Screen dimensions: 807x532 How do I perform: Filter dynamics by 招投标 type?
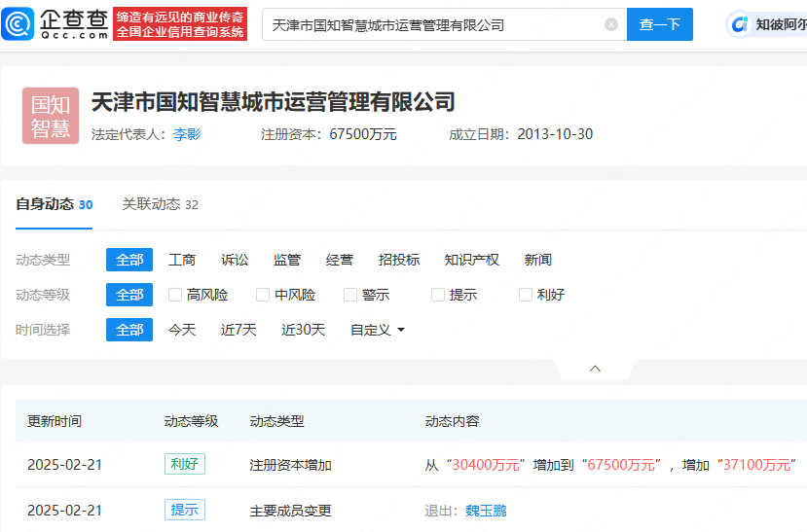(x=399, y=260)
